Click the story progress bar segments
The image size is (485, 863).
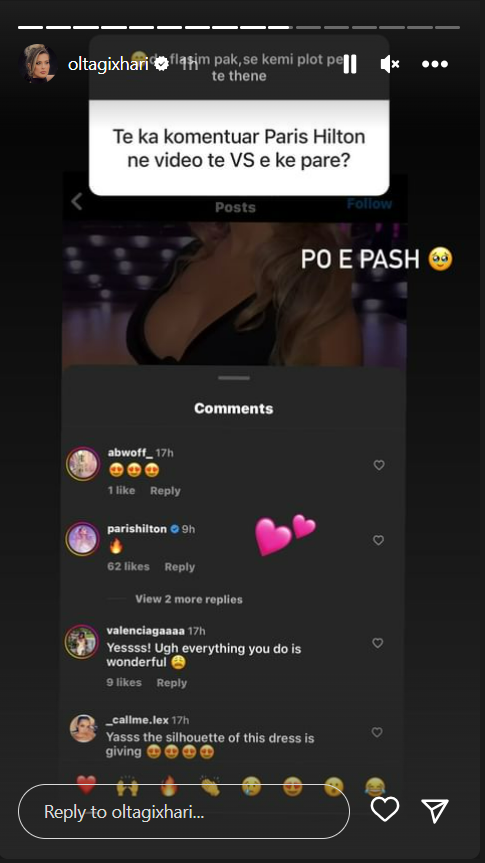pyautogui.click(x=239, y=27)
